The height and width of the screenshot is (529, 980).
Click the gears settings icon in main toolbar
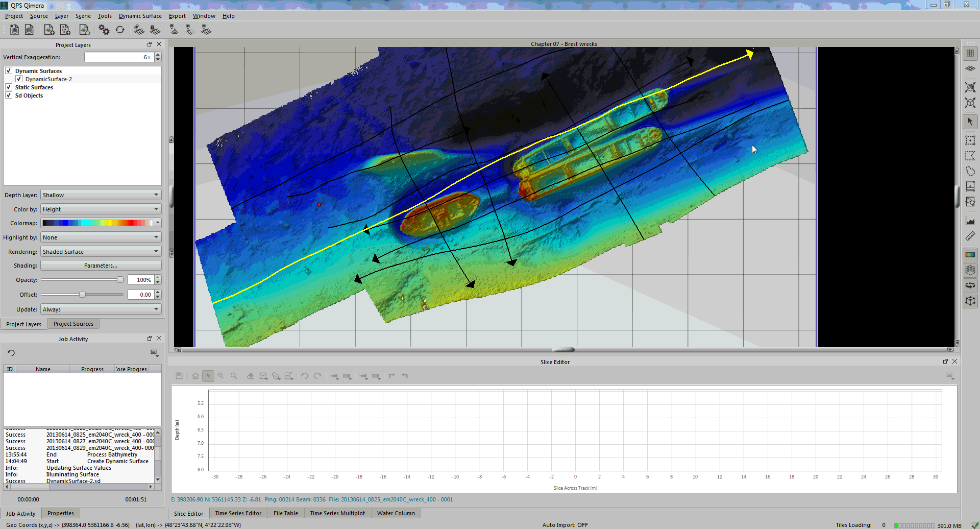[104, 30]
